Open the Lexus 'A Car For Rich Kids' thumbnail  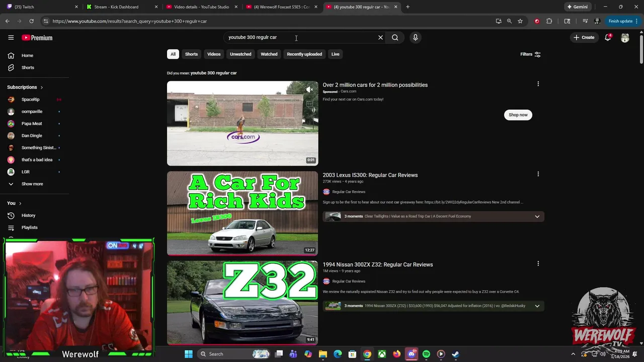tap(243, 213)
